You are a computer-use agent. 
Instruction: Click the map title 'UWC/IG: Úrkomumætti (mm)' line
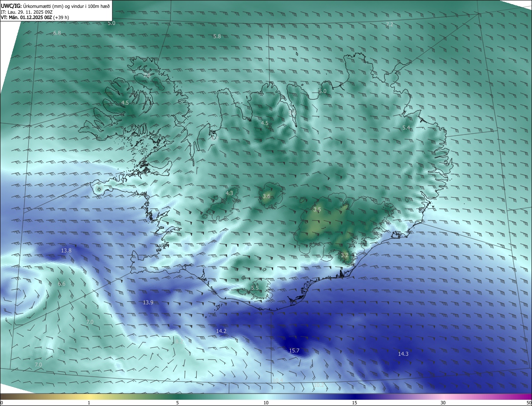coord(55,5)
